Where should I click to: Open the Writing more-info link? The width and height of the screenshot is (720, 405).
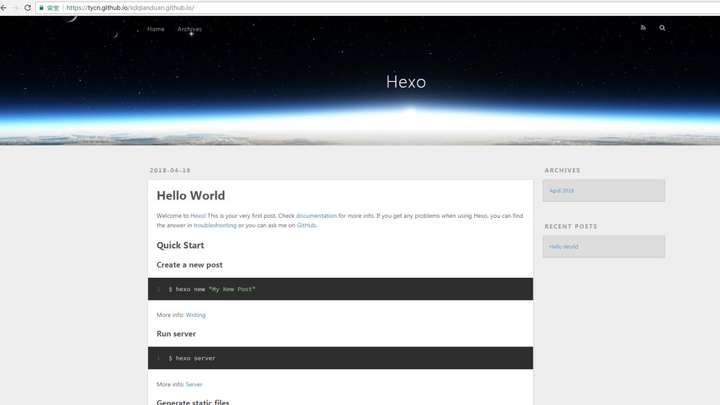click(196, 315)
